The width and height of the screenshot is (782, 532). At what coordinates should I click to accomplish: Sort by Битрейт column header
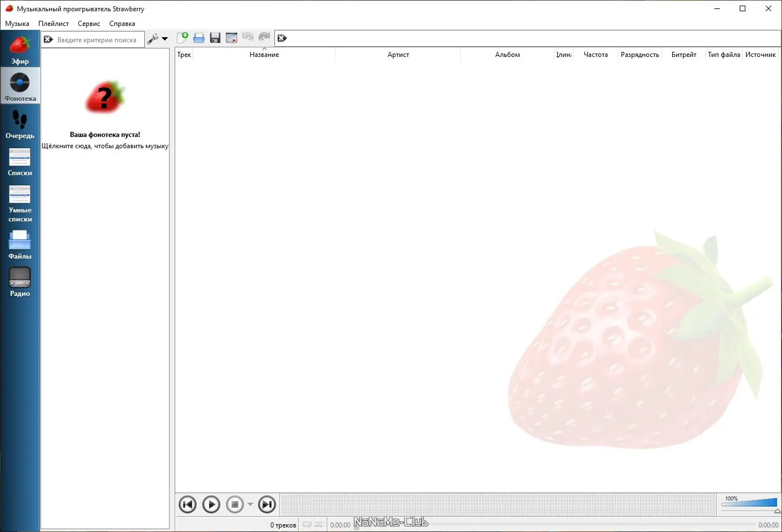coord(684,55)
